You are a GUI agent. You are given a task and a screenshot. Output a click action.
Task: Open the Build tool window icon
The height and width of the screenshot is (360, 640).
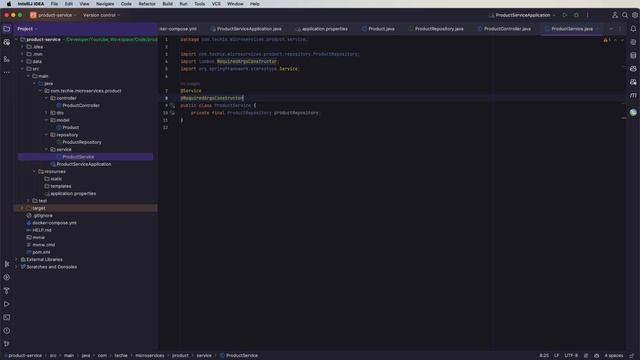(7, 291)
